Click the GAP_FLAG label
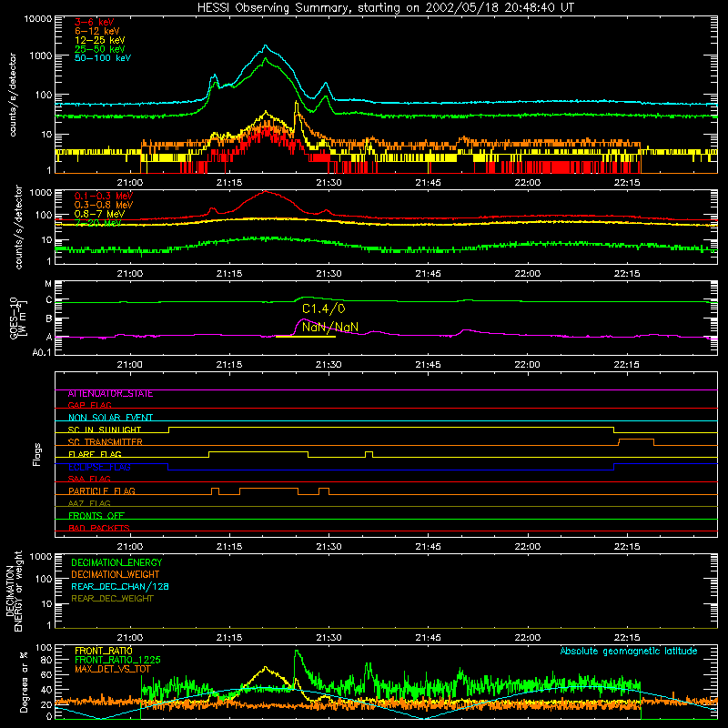 pyautogui.click(x=89, y=405)
